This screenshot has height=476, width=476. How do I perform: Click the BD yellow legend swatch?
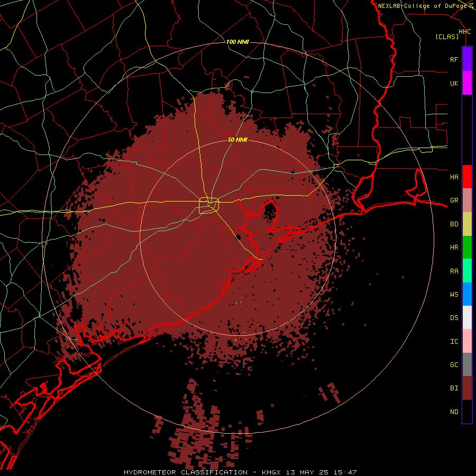467,224
